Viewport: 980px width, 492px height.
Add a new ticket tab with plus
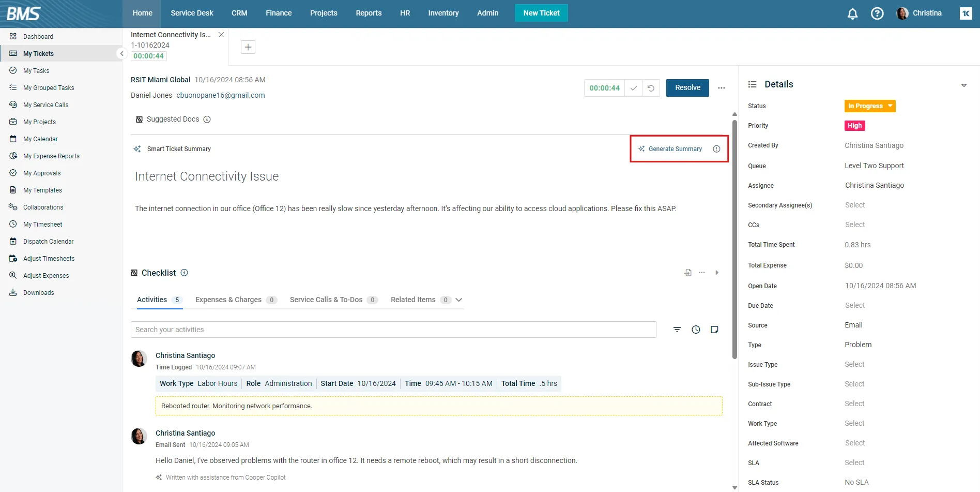point(248,47)
